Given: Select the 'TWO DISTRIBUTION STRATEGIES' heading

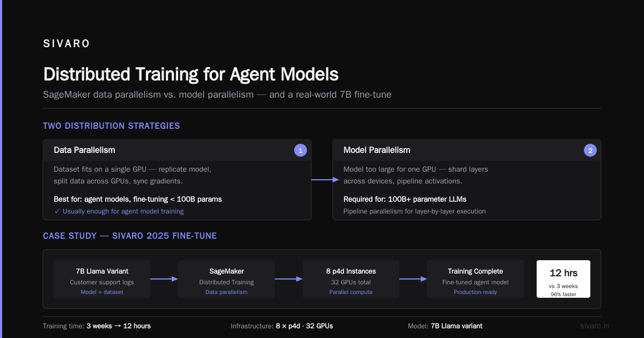Looking at the screenshot, I should point(112,126).
